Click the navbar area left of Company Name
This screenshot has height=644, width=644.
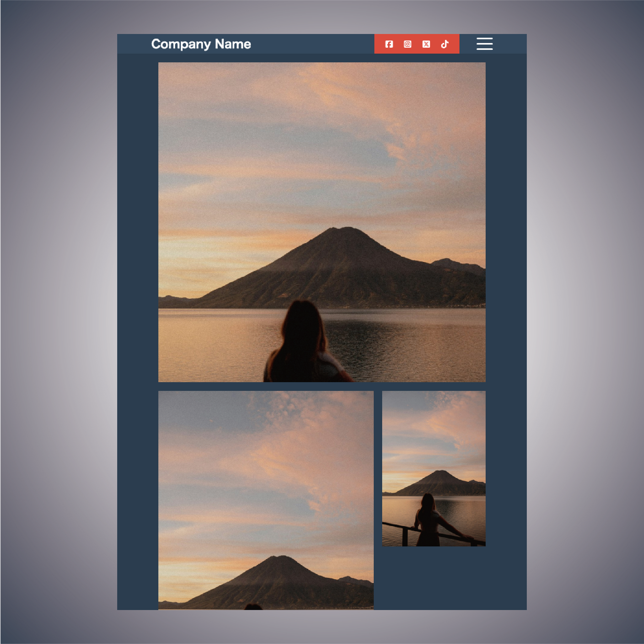pyautogui.click(x=133, y=44)
